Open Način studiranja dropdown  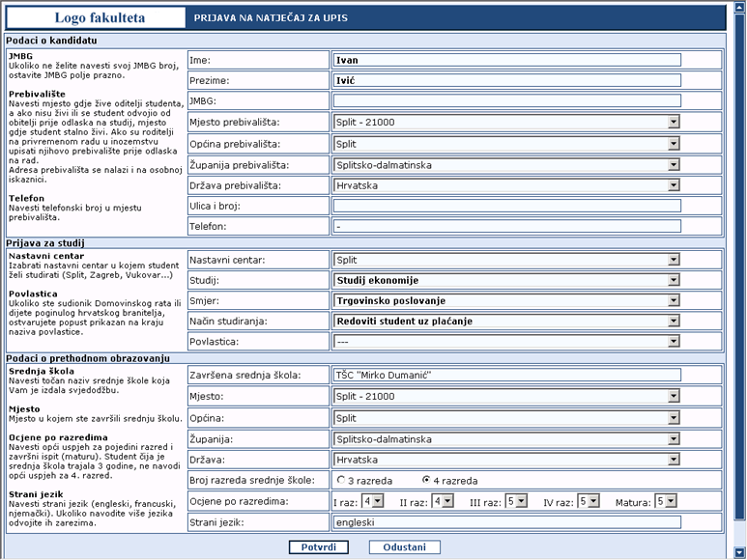(x=505, y=321)
